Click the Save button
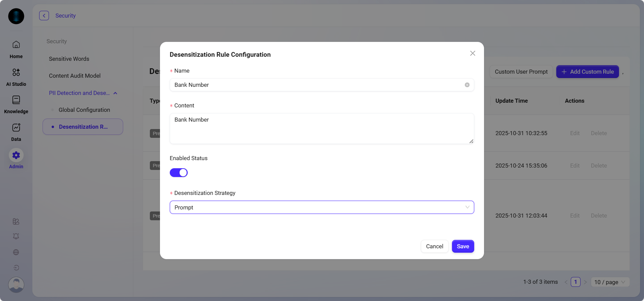The image size is (644, 301). (x=463, y=246)
